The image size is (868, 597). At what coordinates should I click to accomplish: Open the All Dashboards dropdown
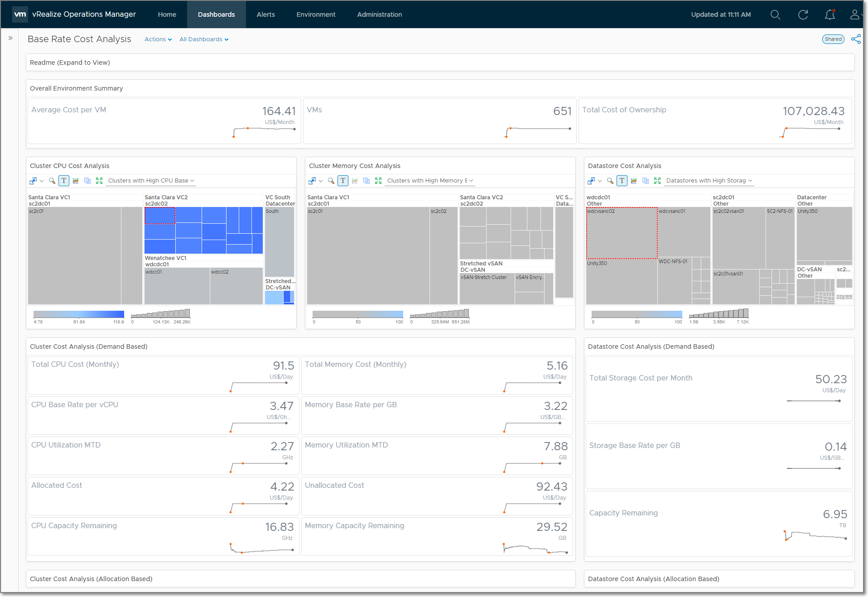click(x=204, y=39)
